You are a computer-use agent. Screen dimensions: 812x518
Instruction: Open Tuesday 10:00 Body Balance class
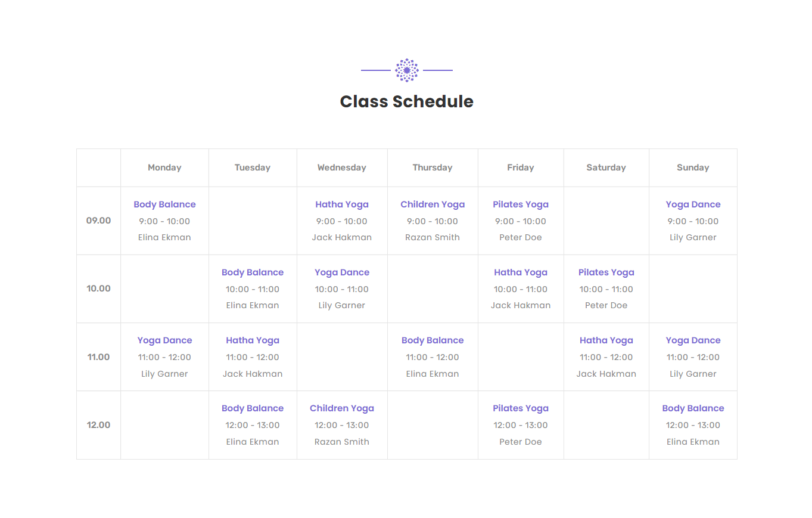[x=253, y=272]
